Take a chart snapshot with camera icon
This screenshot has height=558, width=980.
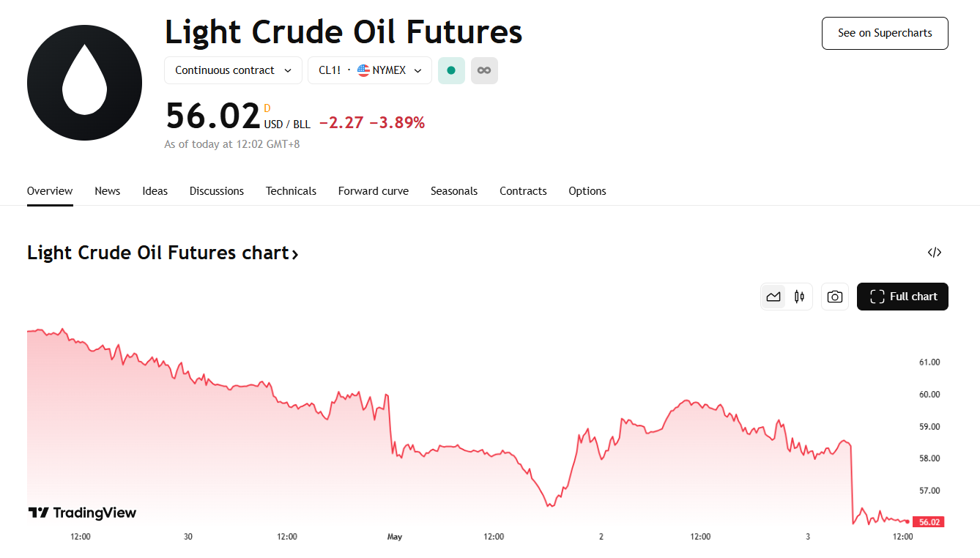tap(834, 297)
